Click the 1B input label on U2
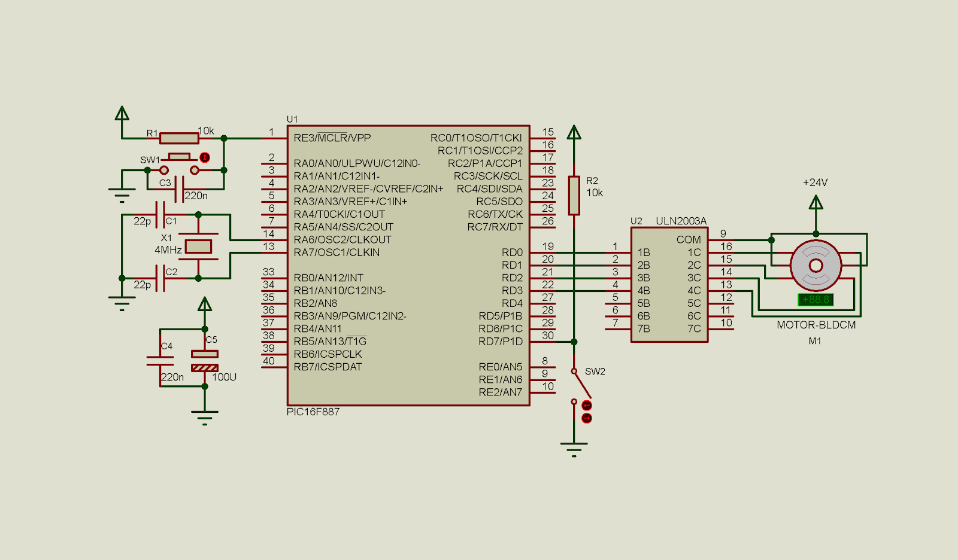The image size is (958, 560). pos(644,252)
